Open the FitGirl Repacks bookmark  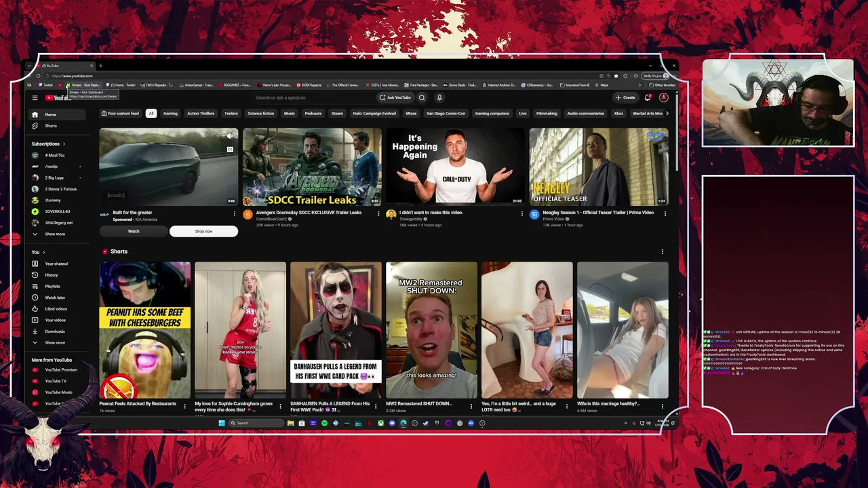click(x=156, y=85)
